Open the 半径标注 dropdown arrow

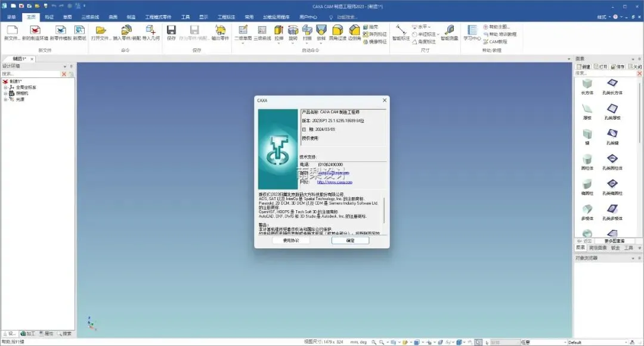(x=438, y=35)
